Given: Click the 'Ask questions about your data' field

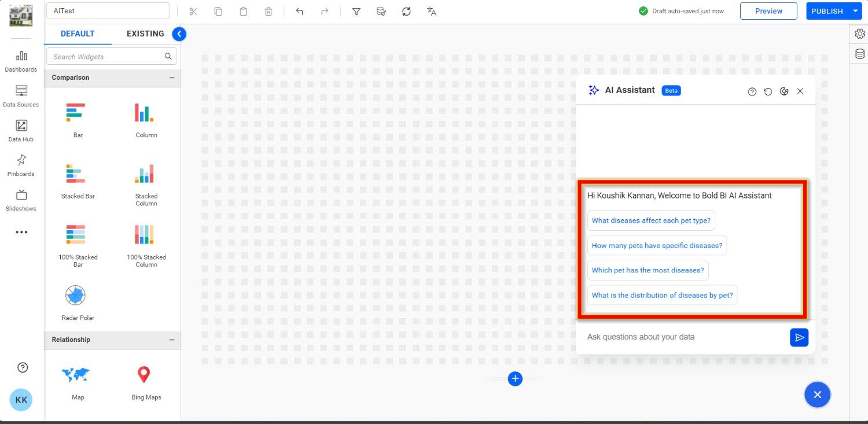Looking at the screenshot, I should (685, 337).
